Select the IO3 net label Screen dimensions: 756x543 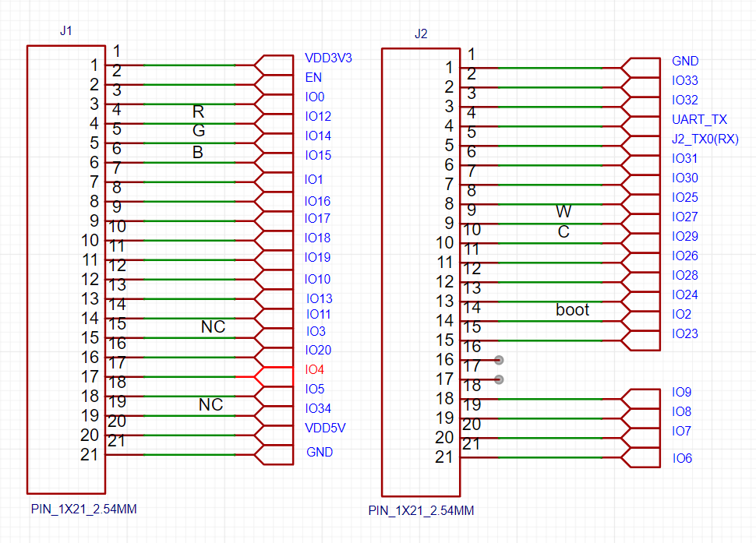pyautogui.click(x=316, y=331)
